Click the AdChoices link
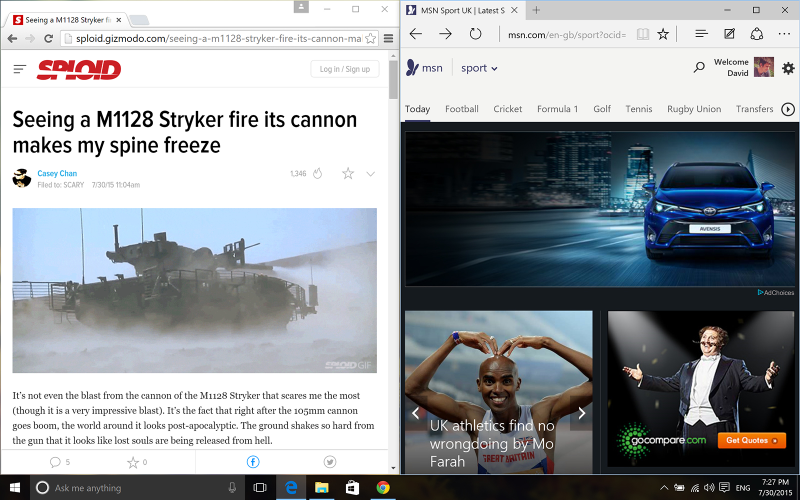Image resolution: width=800 pixels, height=500 pixels. [776, 292]
